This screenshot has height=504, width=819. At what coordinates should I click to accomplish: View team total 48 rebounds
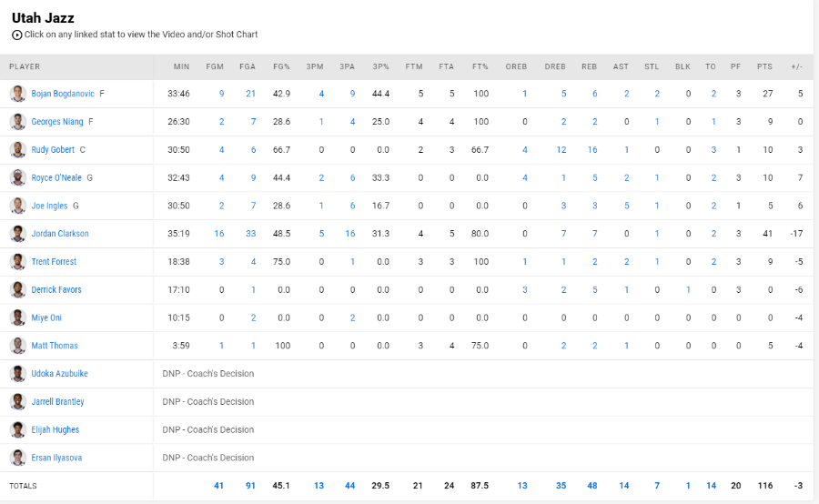pyautogui.click(x=592, y=486)
